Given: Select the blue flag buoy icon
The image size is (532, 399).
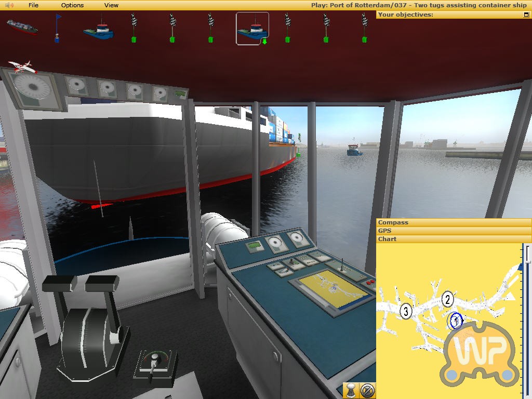Looking at the screenshot, I should [x=57, y=29].
